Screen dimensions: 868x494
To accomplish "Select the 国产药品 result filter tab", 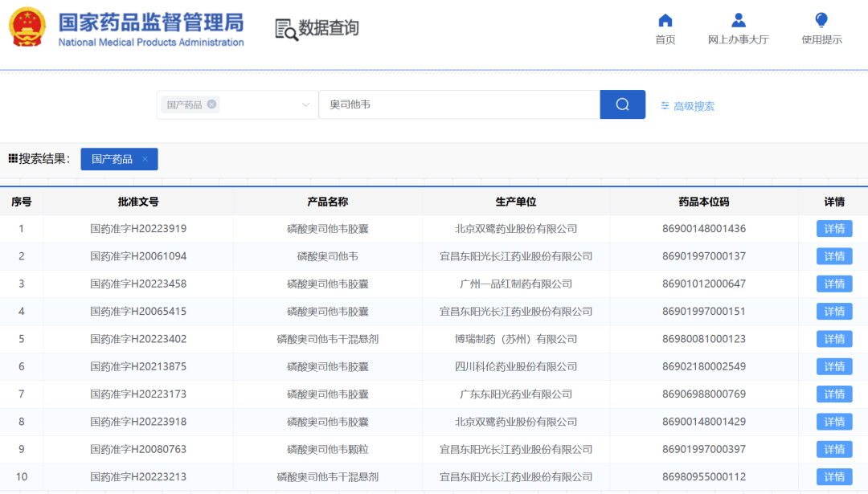I will point(119,159).
